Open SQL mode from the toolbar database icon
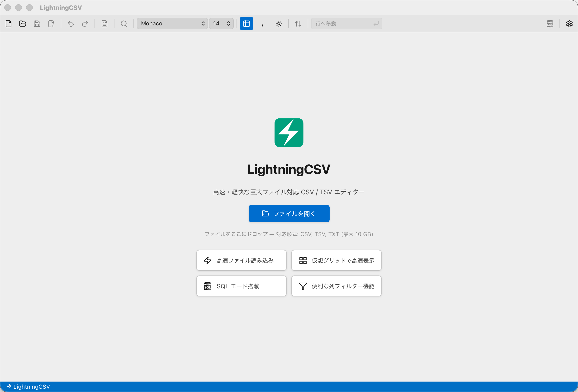578x392 pixels. coord(550,24)
